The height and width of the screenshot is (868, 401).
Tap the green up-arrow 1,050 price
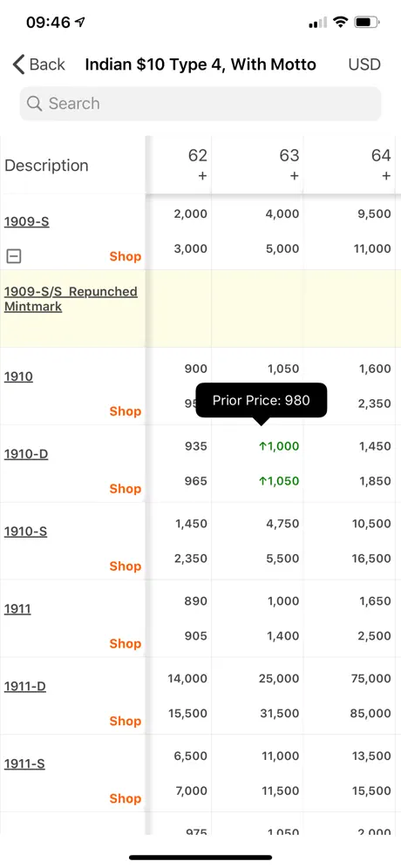pos(279,481)
